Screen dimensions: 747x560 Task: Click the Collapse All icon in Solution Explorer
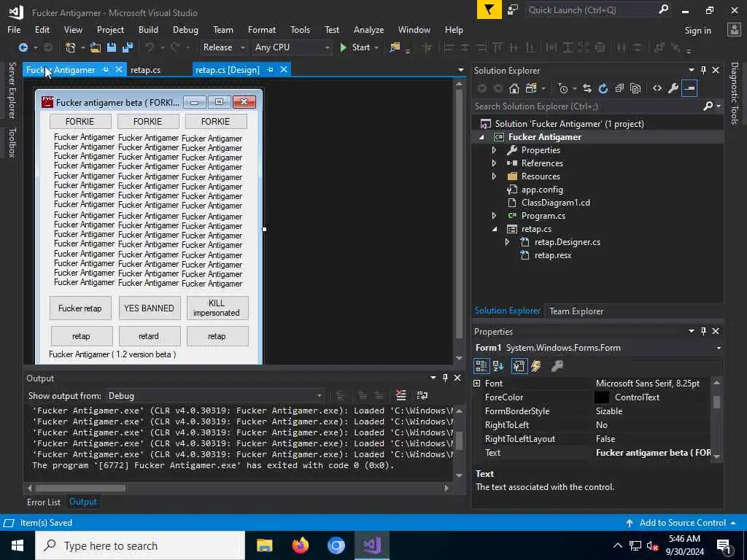(619, 88)
